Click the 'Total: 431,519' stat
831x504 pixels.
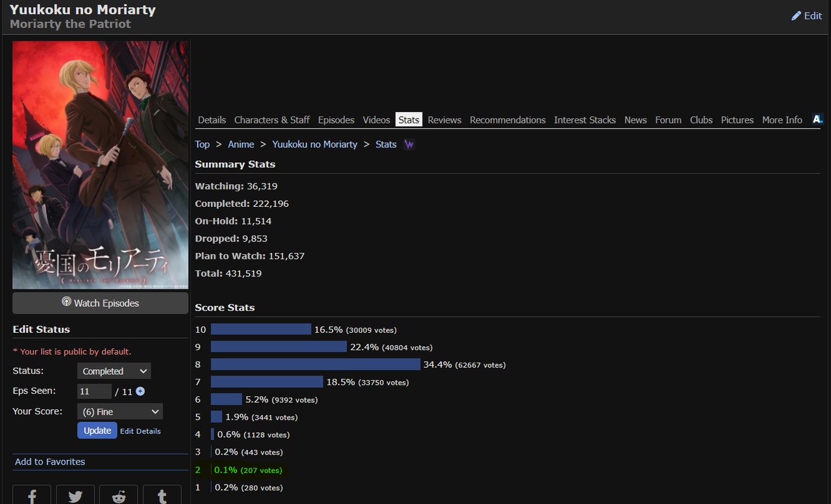pos(229,274)
